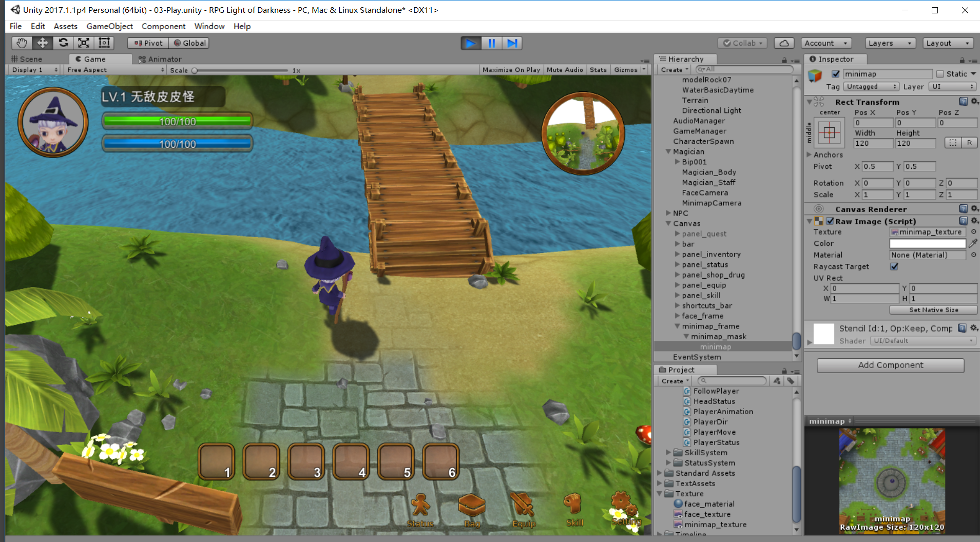Click the wizard face portrait

[53, 122]
